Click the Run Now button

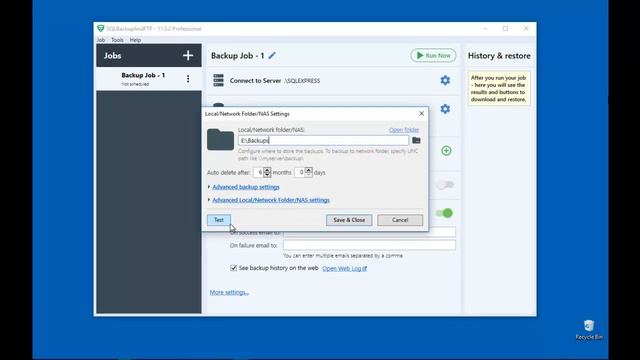pyautogui.click(x=433, y=56)
